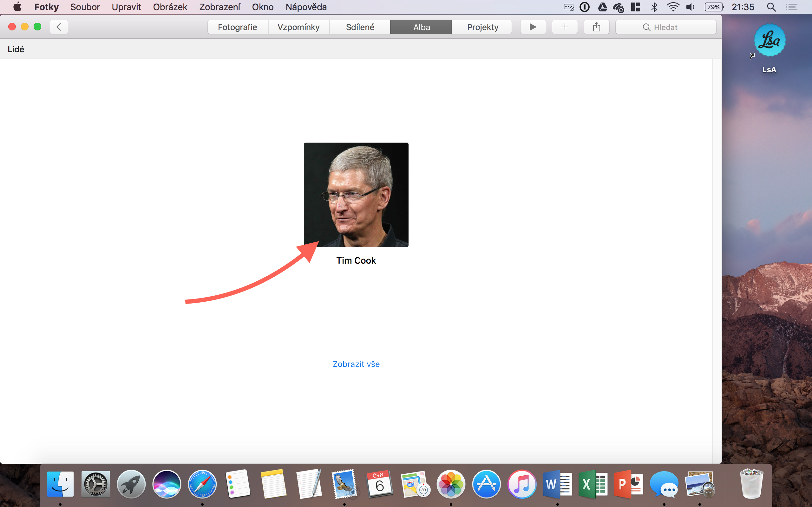
Task: Open the Projekty tab
Action: 482,27
